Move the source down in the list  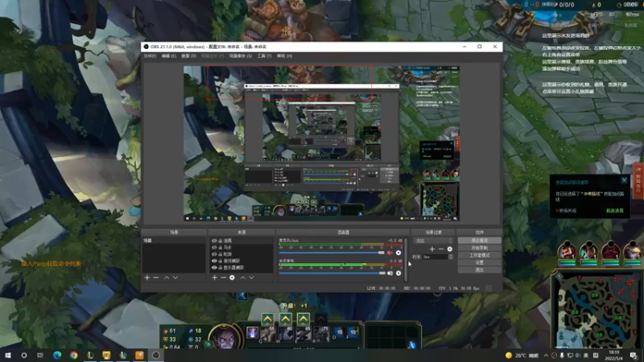[251, 278]
